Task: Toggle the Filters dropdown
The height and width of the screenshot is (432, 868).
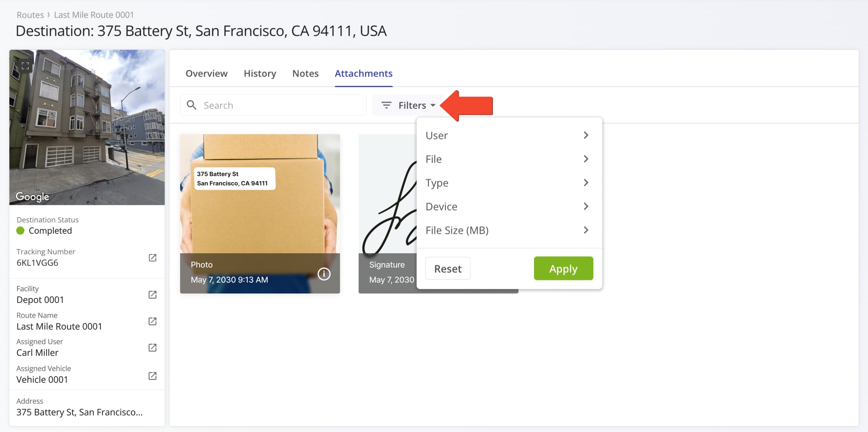Action: tap(409, 105)
